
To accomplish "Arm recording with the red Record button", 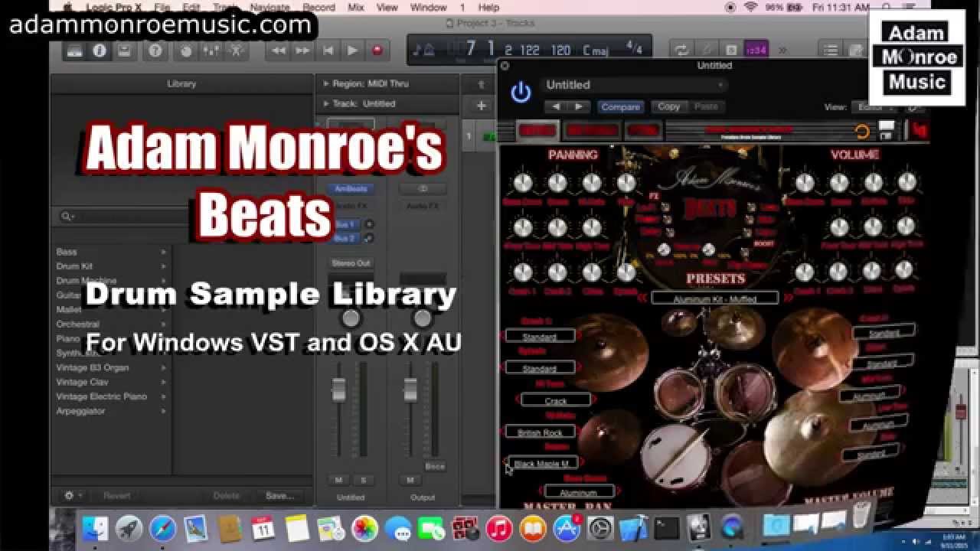I will [x=377, y=51].
